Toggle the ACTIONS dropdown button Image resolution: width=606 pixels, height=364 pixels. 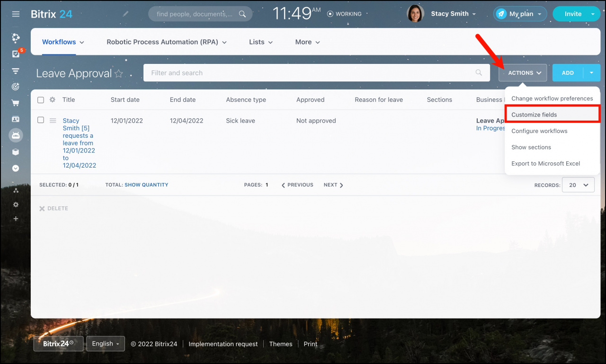523,73
